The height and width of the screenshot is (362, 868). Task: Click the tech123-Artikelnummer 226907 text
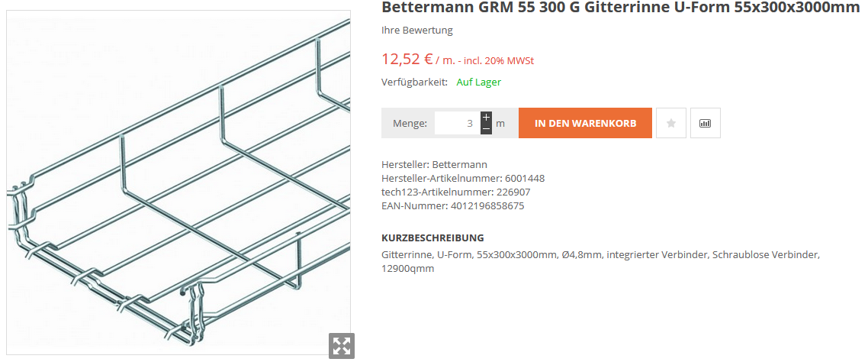pos(456,192)
